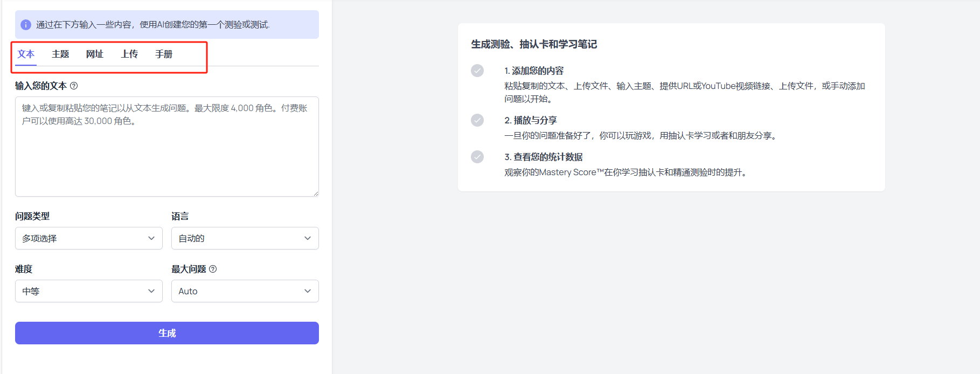980x374 pixels.
Task: Click the 输入您的文本 label
Action: 41,86
